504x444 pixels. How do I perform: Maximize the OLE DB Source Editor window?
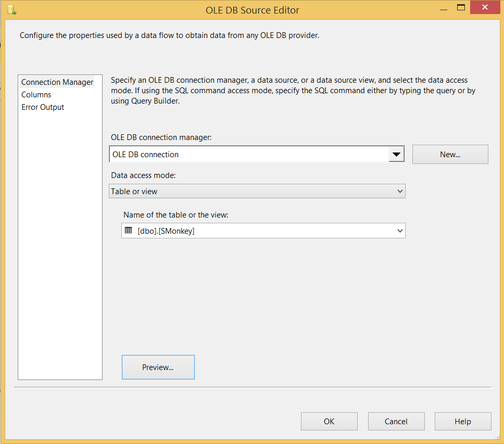(x=461, y=7)
